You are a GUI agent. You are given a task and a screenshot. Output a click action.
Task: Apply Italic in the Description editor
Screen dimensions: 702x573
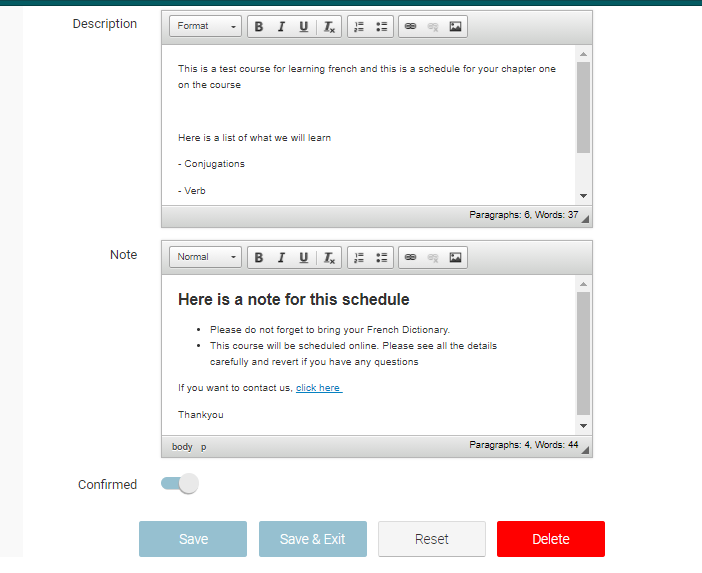coord(281,27)
